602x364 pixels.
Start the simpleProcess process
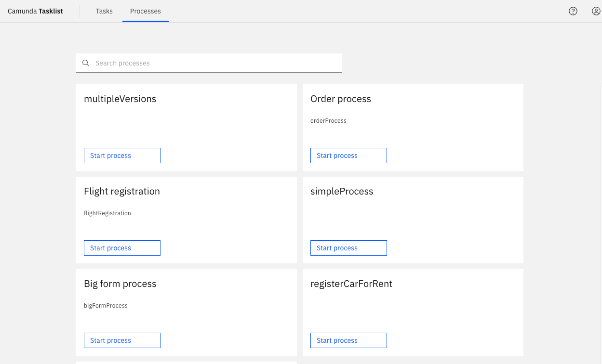pos(348,248)
